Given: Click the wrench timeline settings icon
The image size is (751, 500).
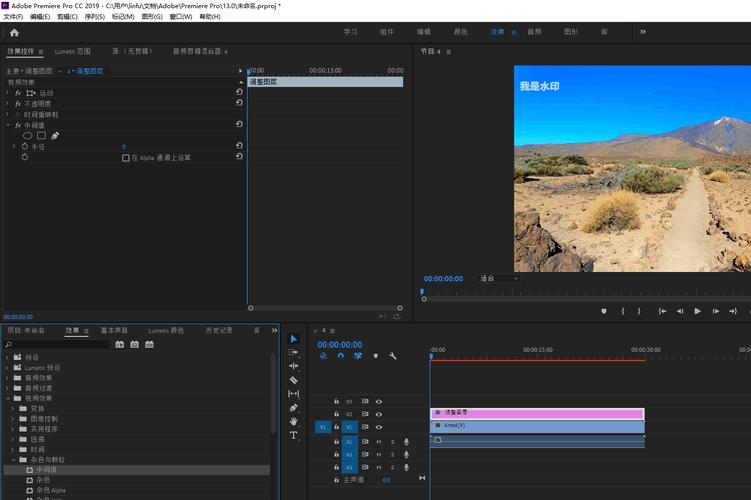Looking at the screenshot, I should point(393,356).
